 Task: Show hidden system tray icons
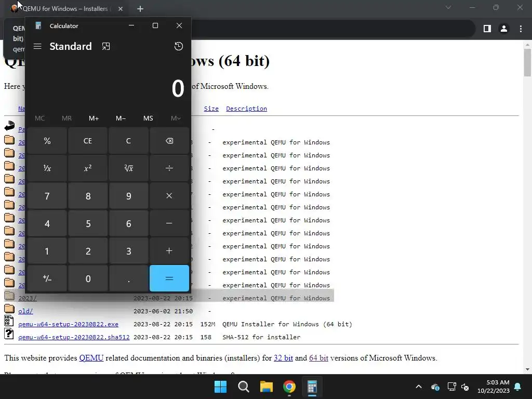click(x=419, y=387)
